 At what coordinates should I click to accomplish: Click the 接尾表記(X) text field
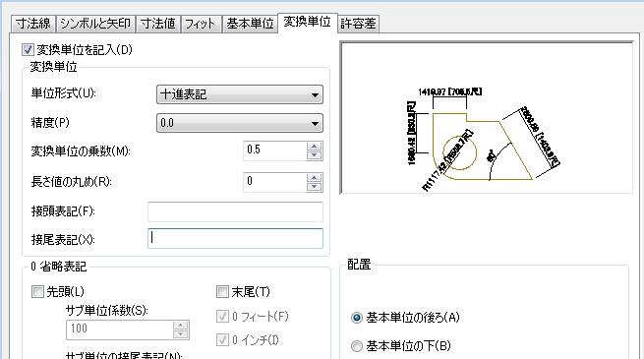coord(235,238)
